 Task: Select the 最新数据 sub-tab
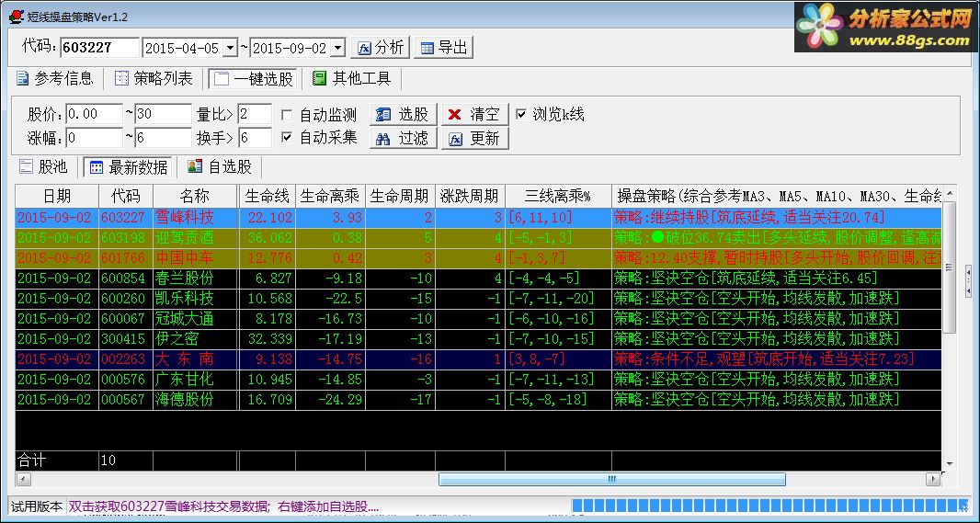pyautogui.click(x=128, y=167)
